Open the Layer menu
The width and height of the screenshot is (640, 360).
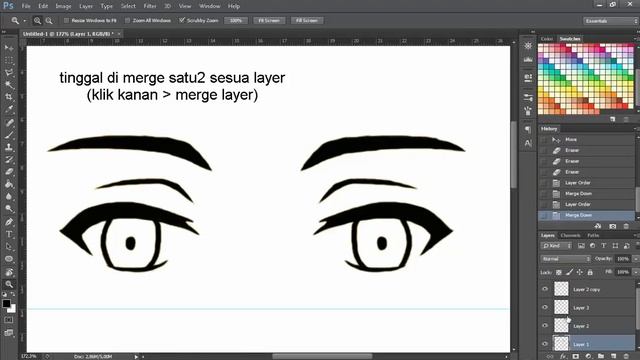86,6
